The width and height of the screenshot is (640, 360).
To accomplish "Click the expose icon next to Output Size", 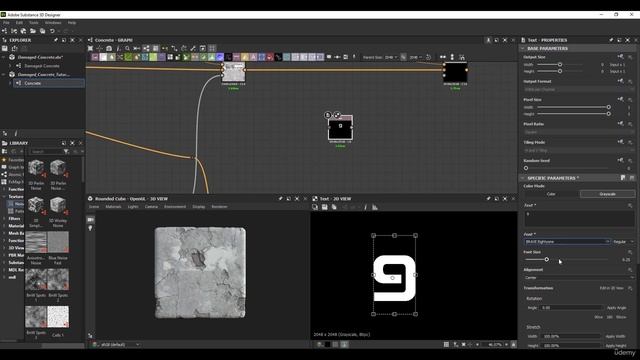I will tap(620, 57).
